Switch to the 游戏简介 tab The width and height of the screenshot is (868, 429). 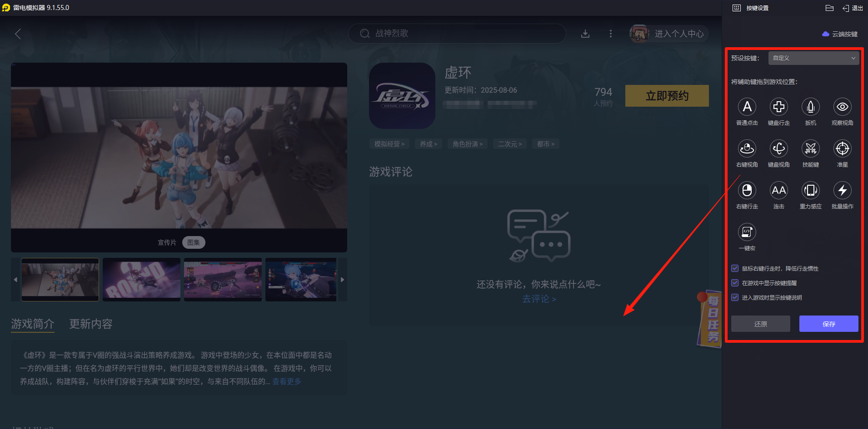click(33, 324)
